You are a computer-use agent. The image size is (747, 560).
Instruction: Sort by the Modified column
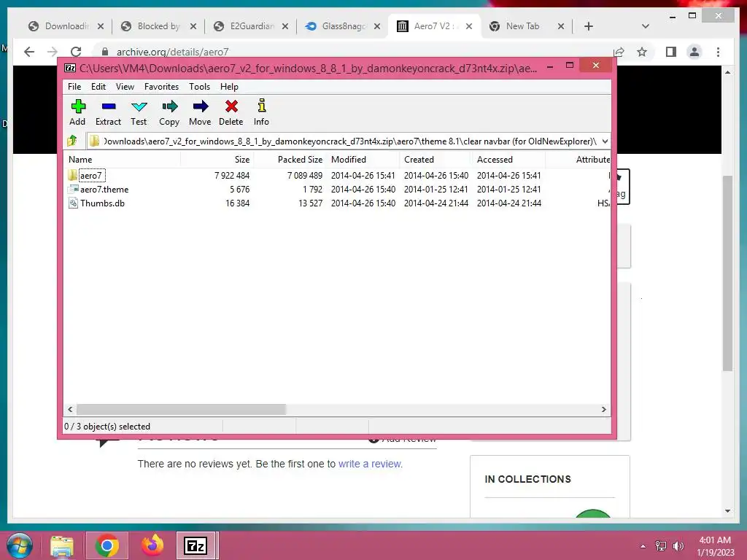point(363,160)
